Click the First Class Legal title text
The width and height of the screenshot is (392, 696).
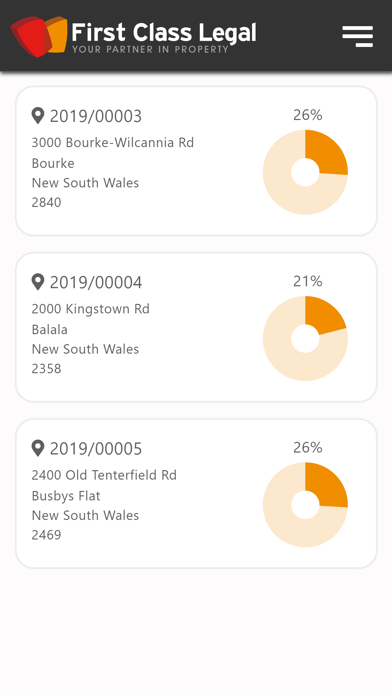click(164, 32)
